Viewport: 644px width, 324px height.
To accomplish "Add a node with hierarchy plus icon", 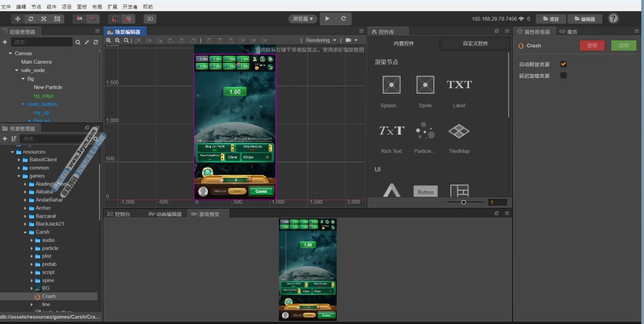I will pyautogui.click(x=5, y=42).
